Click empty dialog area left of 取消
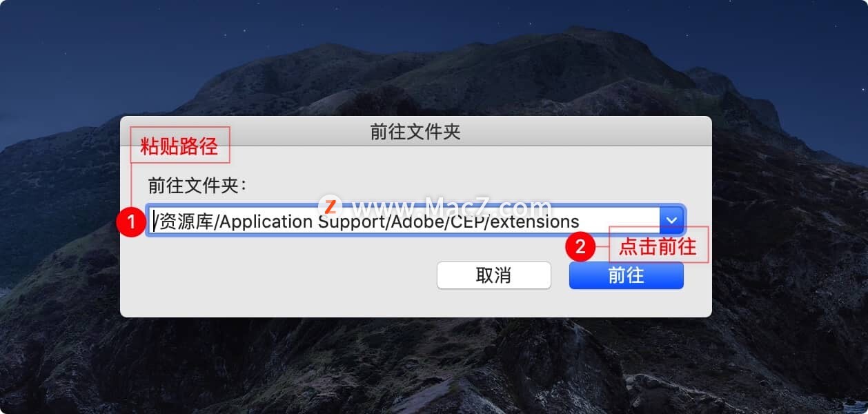This screenshot has width=868, height=414. coord(276,276)
